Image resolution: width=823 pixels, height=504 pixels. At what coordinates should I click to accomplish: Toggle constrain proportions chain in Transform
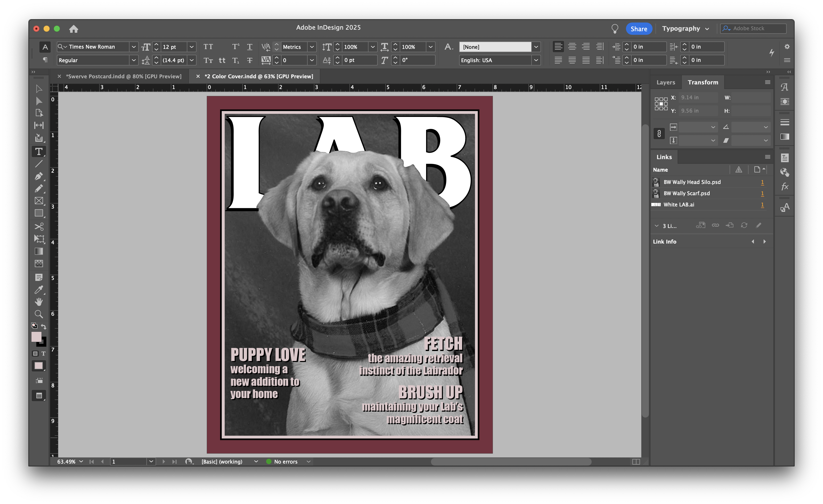click(659, 134)
